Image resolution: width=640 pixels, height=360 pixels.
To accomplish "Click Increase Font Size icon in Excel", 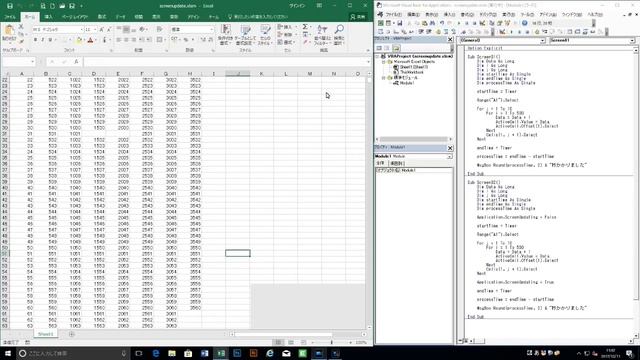I will (102, 29).
